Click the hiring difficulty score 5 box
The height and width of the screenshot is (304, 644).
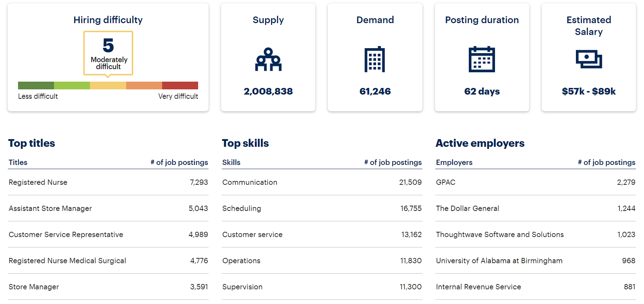[x=108, y=53]
